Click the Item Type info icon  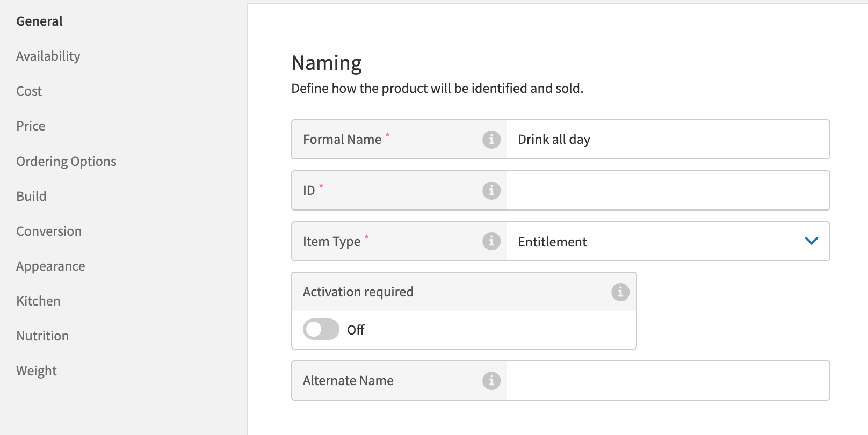click(491, 241)
